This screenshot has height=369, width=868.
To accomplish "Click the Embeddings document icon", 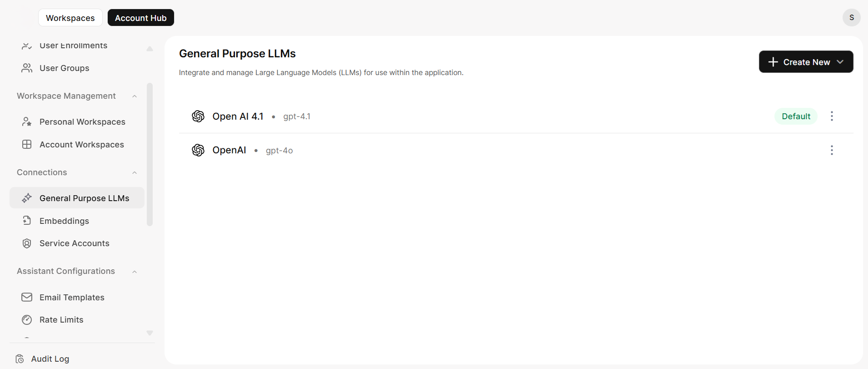I will pyautogui.click(x=27, y=221).
